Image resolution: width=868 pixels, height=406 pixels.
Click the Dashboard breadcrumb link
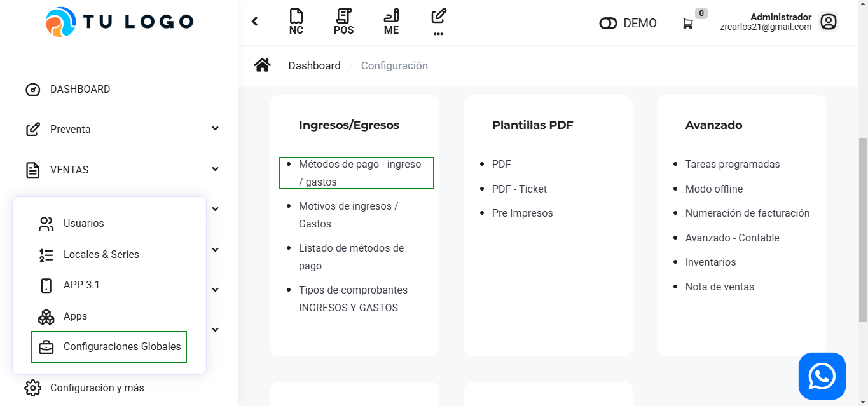click(314, 65)
